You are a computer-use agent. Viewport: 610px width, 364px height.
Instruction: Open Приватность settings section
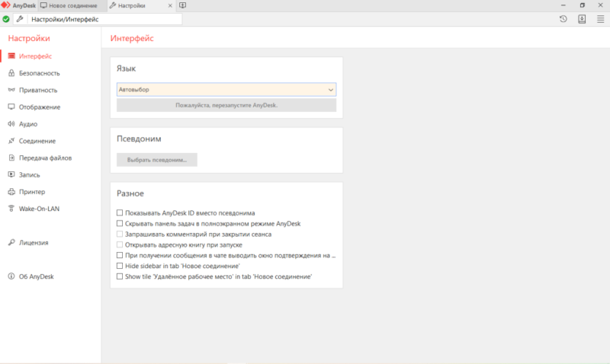click(x=38, y=90)
